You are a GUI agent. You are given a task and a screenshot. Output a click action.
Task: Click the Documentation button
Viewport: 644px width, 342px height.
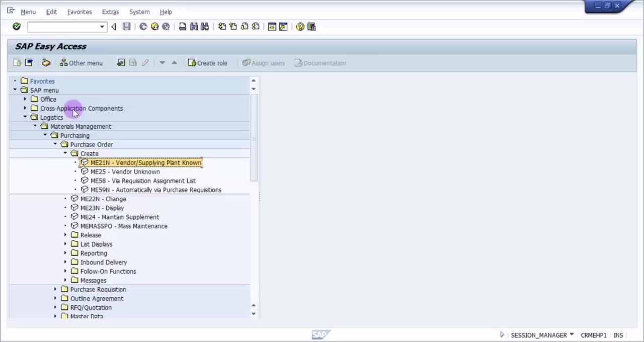(320, 63)
